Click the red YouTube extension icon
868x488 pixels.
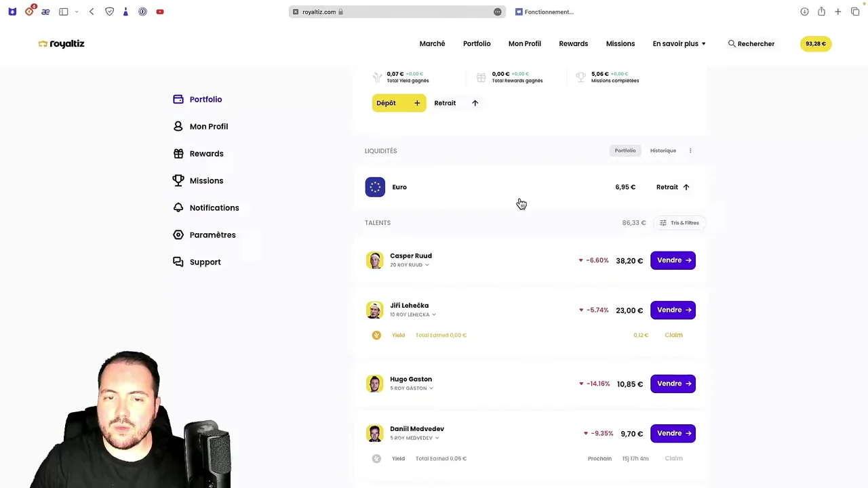coord(160,12)
